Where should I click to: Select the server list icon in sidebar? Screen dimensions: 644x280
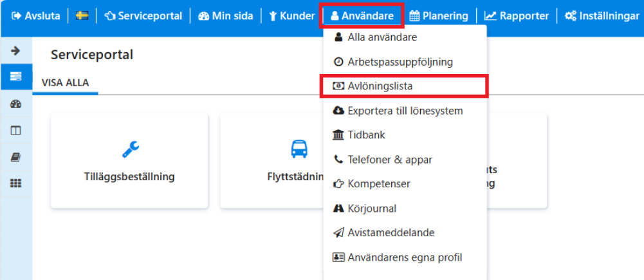16,77
